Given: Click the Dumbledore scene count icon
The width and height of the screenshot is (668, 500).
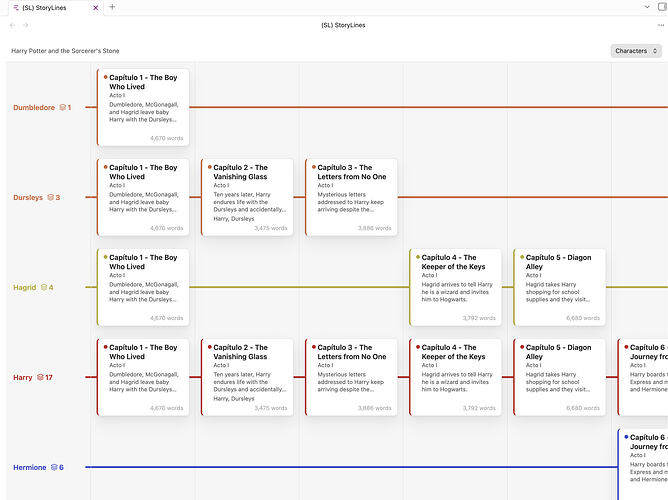Looking at the screenshot, I should [x=62, y=107].
